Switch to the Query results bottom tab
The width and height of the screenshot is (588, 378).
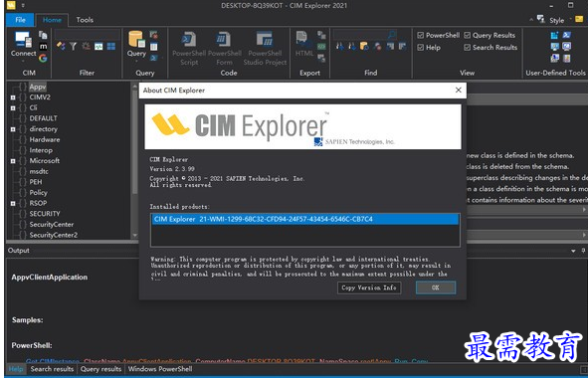tap(100, 369)
